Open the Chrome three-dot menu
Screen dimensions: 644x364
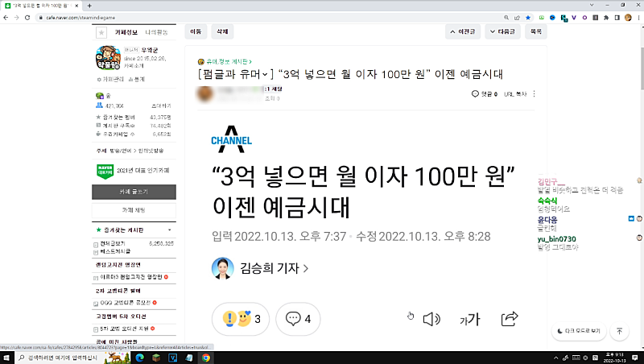(638, 18)
